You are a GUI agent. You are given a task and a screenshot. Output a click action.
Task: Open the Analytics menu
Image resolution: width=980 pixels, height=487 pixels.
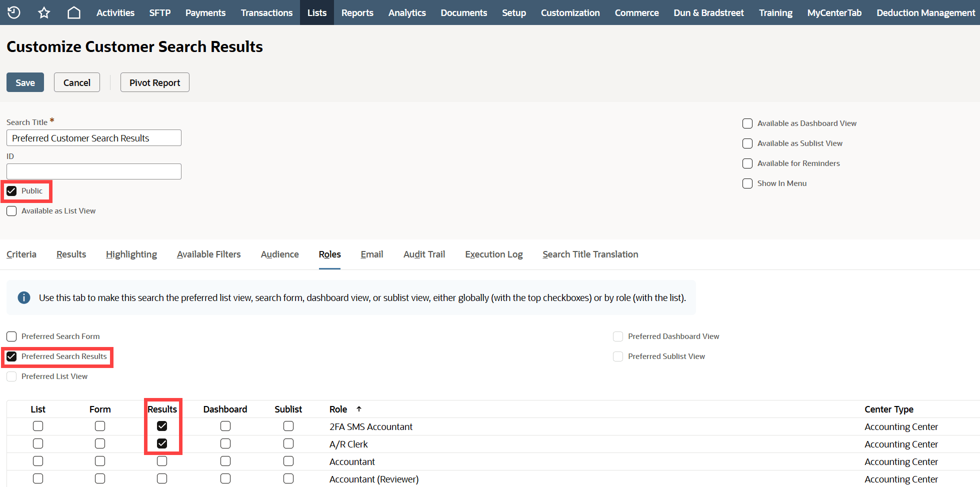click(x=407, y=12)
